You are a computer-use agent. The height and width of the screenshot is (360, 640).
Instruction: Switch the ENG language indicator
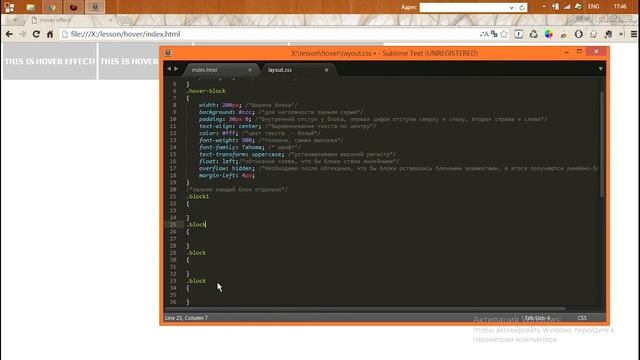tap(593, 7)
